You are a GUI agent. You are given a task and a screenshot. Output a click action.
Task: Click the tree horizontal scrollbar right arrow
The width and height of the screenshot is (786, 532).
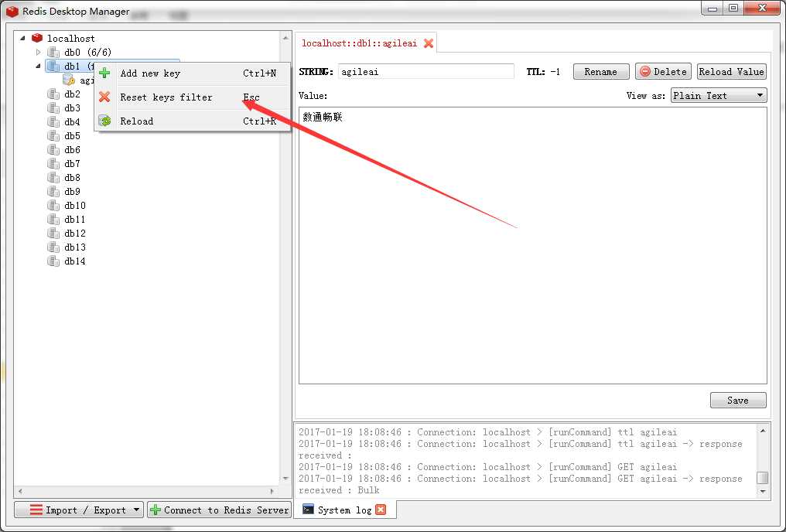pyautogui.click(x=272, y=492)
